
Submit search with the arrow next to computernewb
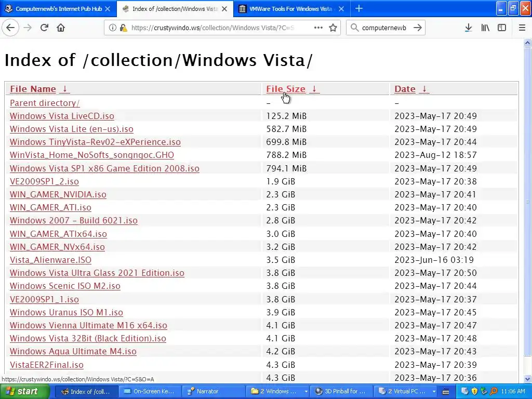click(x=418, y=28)
